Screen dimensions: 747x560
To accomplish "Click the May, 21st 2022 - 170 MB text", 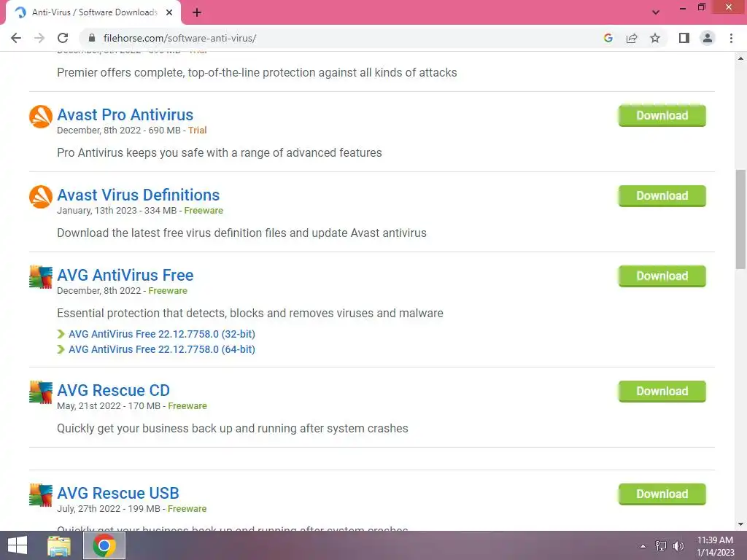I will point(109,406).
